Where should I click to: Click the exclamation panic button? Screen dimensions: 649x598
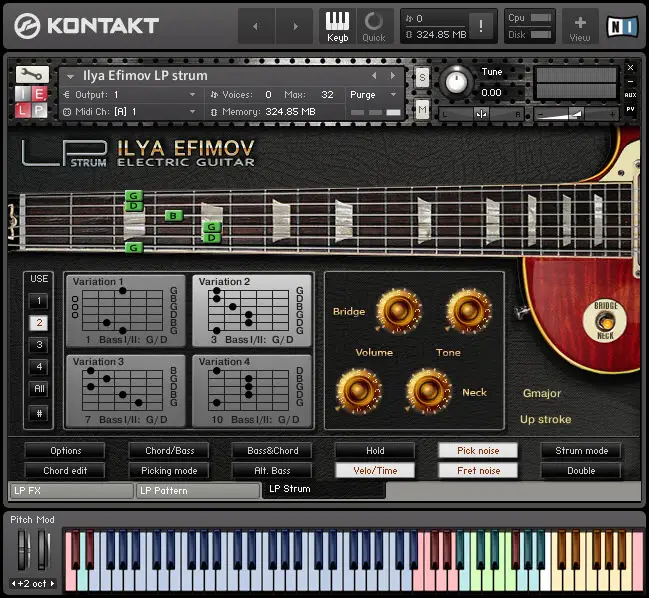[x=481, y=26]
